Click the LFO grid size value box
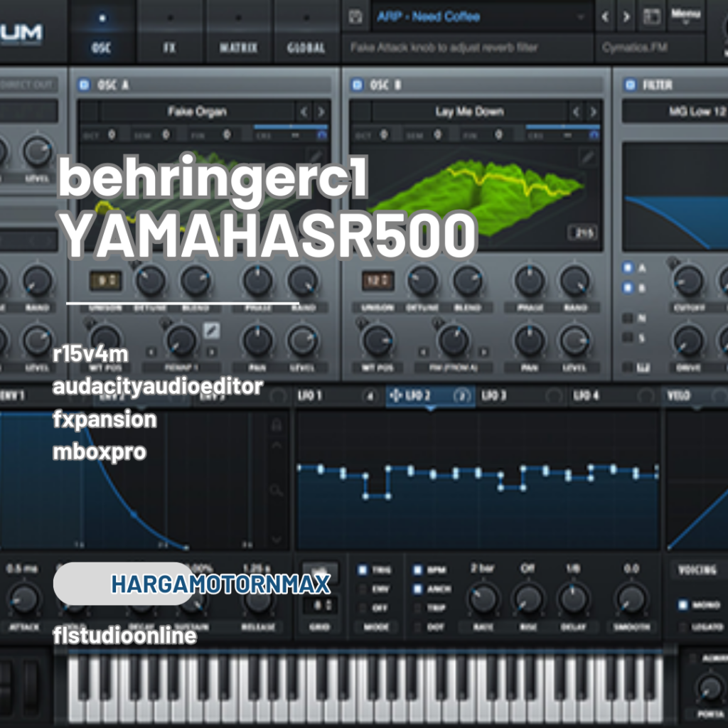The width and height of the screenshot is (728, 728). 320,605
